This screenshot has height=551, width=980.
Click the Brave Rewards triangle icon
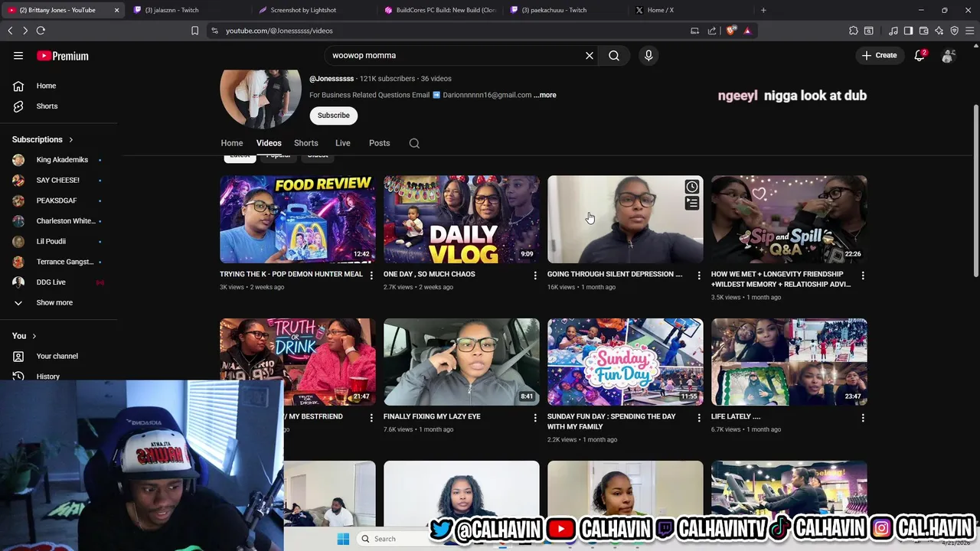[x=747, y=31]
